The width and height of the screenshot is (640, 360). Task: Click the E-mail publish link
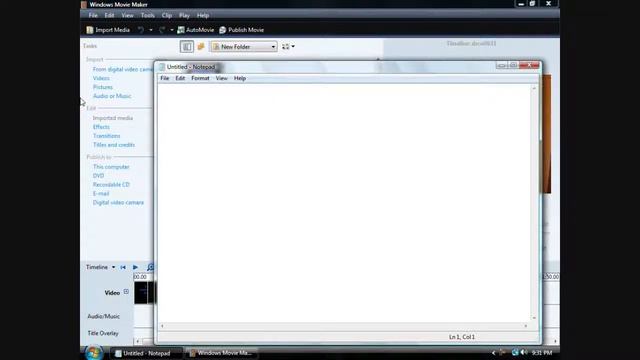[x=101, y=193]
